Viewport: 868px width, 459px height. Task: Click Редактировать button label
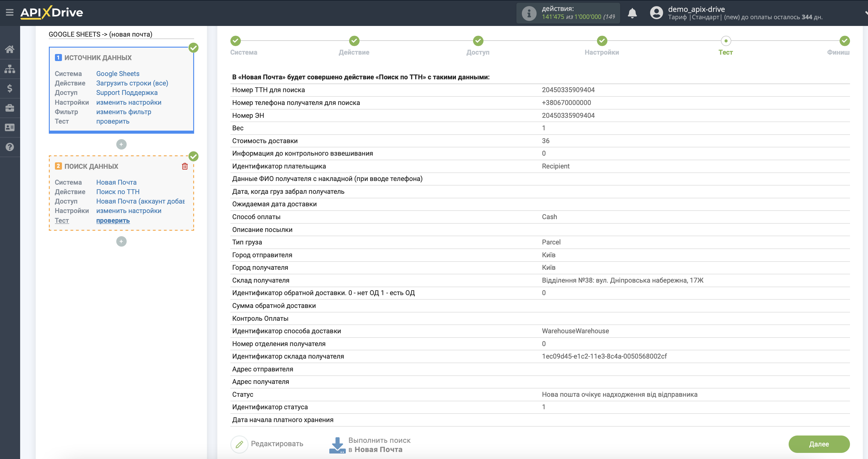click(277, 444)
